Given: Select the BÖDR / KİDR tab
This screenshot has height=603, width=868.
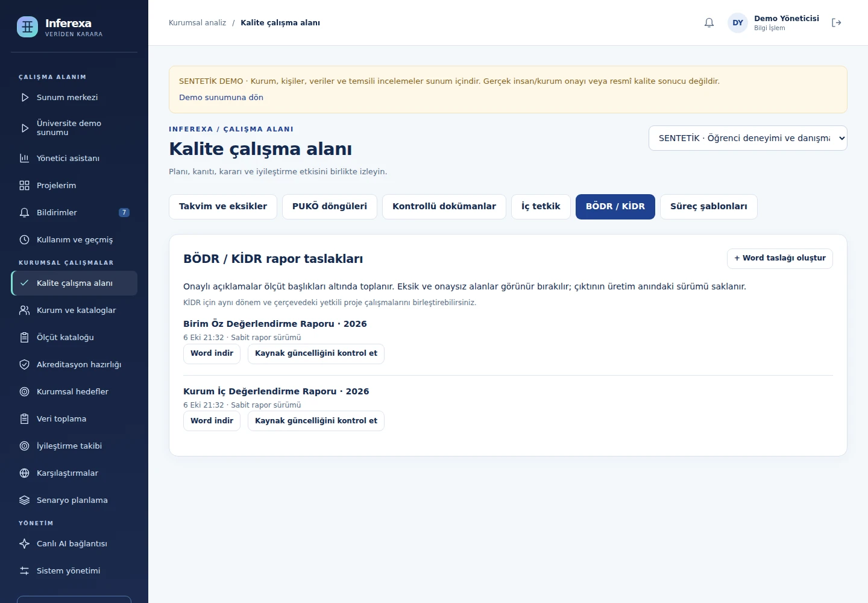Looking at the screenshot, I should point(615,207).
